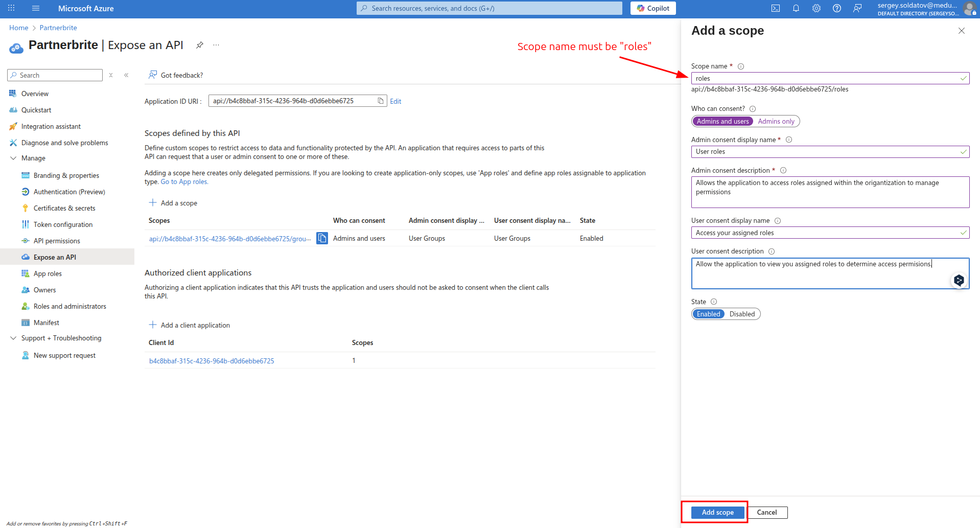Show info for Admin consent description
980x528 pixels.
[x=783, y=170]
